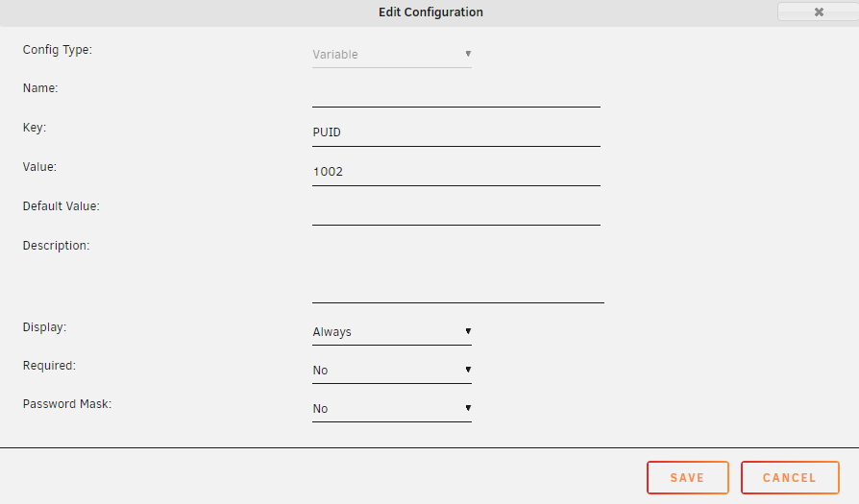Open the Config Type Variable dropdown
Image resolution: width=859 pixels, height=504 pixels.
(392, 55)
